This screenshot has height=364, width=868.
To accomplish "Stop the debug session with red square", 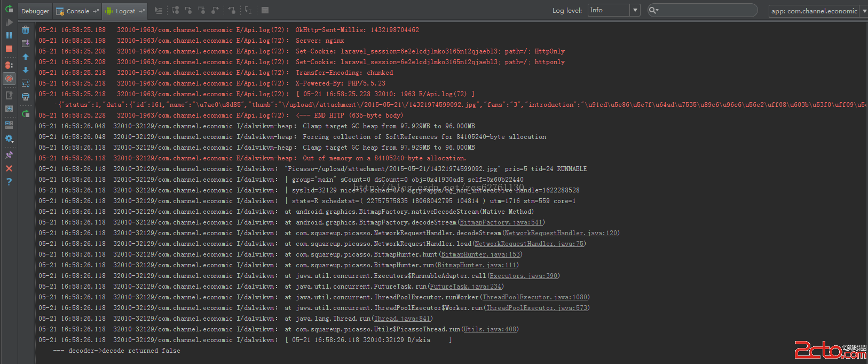I will pos(9,49).
